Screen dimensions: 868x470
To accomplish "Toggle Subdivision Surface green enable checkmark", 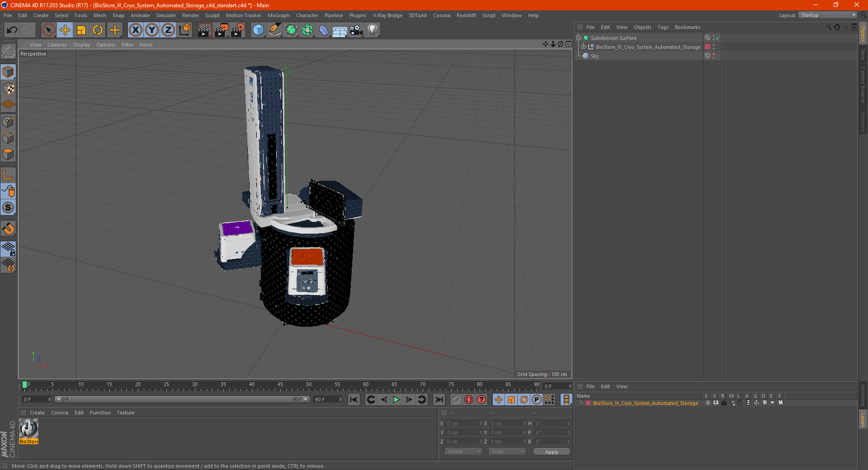I will coord(717,38).
